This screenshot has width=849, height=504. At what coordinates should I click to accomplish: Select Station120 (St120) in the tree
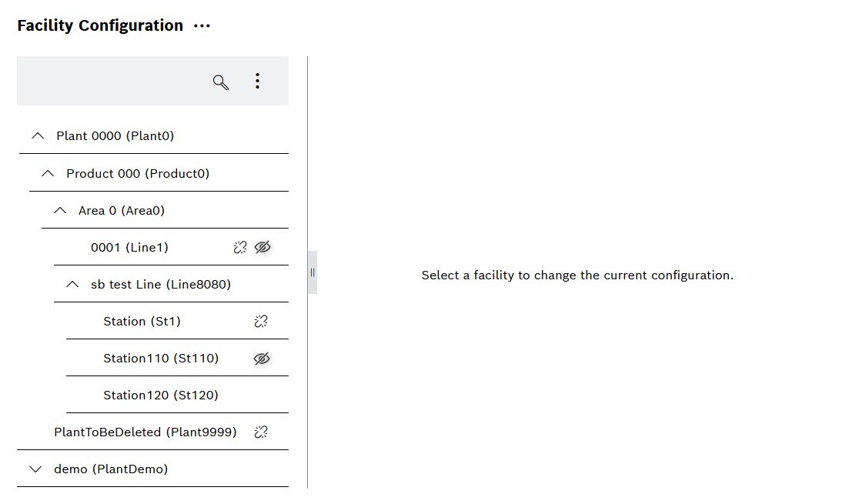click(161, 396)
